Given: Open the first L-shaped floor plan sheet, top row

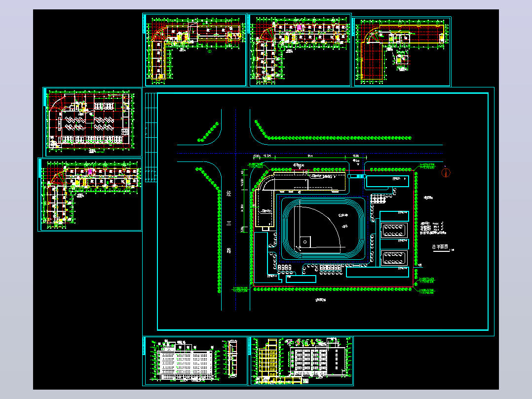Looking at the screenshot, I should pos(194,50).
